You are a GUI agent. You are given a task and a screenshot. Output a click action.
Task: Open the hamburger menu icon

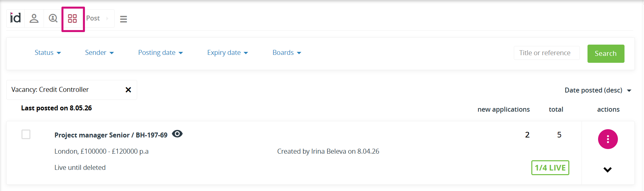click(124, 19)
